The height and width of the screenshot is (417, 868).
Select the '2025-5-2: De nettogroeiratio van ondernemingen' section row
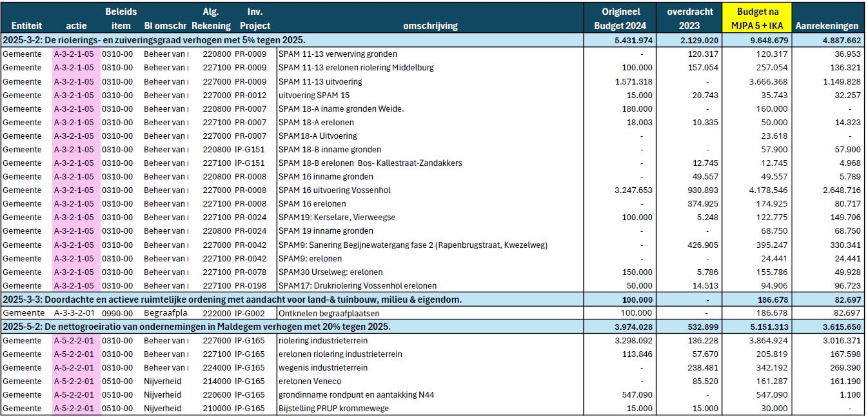[x=433, y=327]
